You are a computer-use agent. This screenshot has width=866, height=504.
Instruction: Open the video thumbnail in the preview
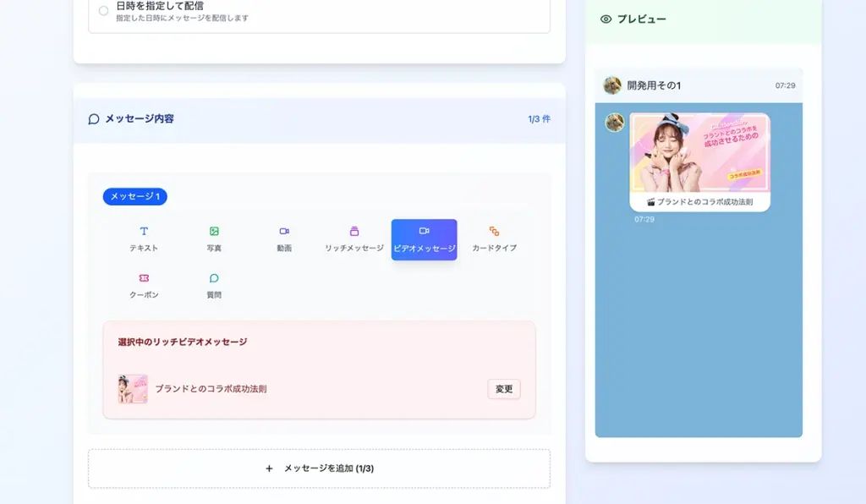[699, 153]
